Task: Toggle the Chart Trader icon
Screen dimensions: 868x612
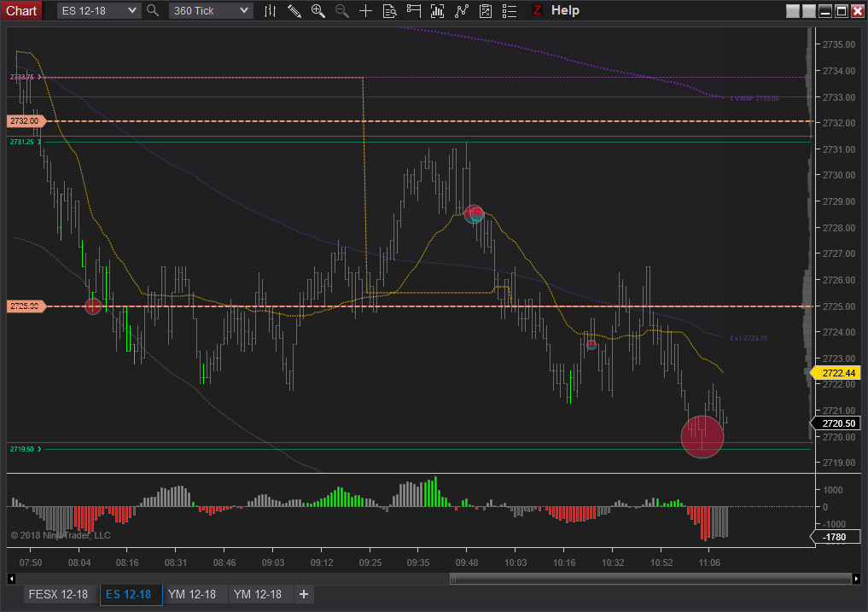Action: pyautogui.click(x=414, y=10)
